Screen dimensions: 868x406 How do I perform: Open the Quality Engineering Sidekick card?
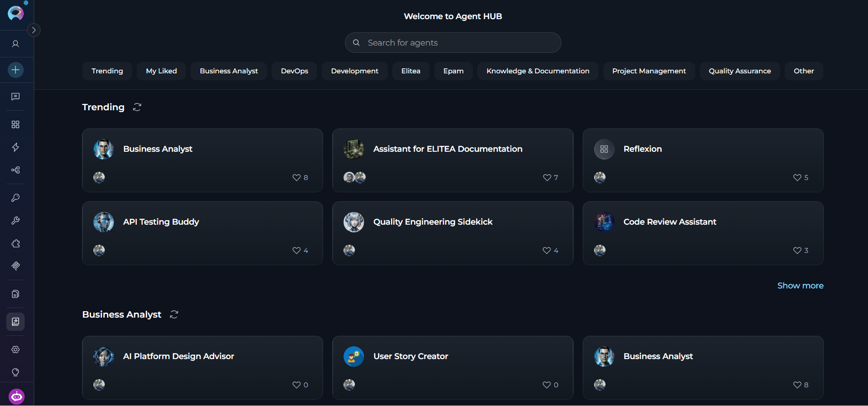(x=452, y=233)
